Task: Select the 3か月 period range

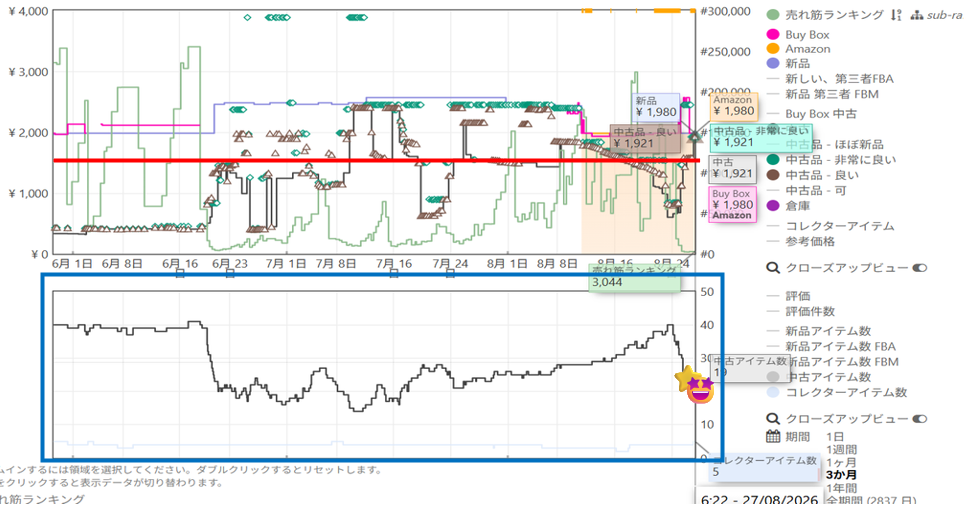Action: pos(841,475)
